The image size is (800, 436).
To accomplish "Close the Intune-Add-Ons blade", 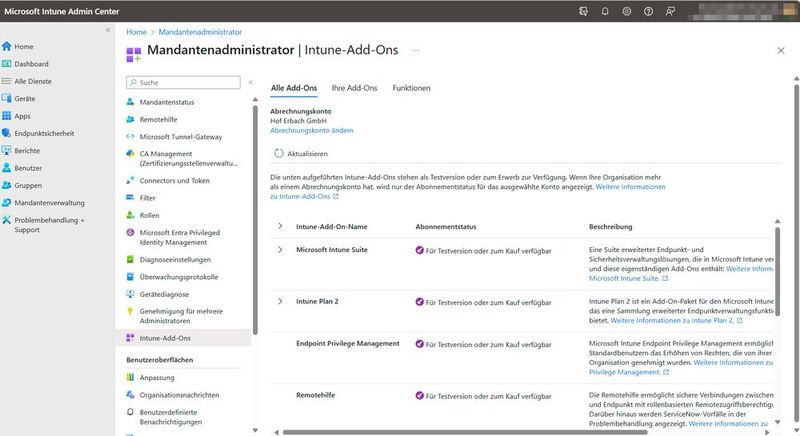I will pyautogui.click(x=781, y=50).
